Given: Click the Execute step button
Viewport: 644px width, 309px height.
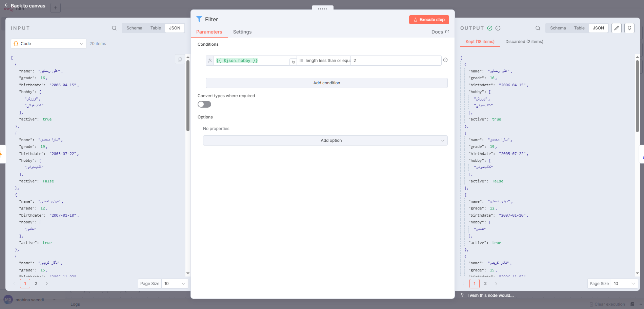Looking at the screenshot, I should (429, 20).
